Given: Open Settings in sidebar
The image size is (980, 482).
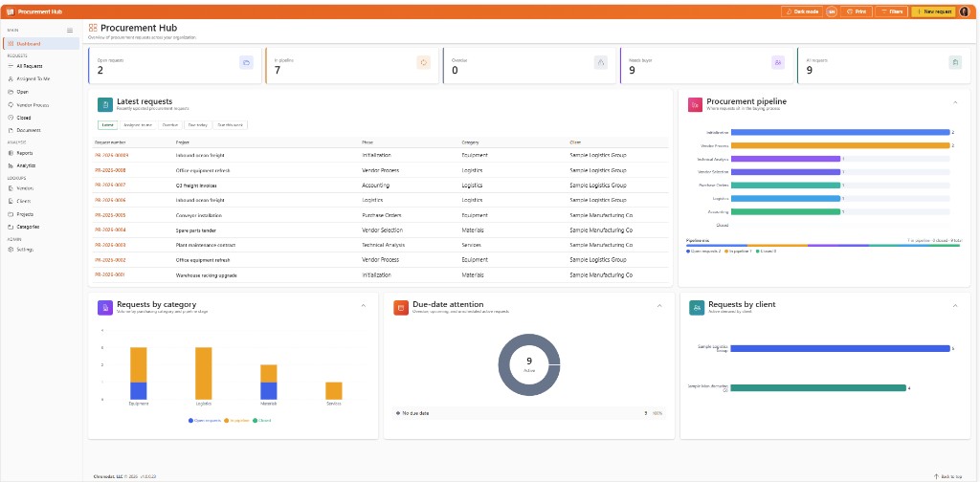Looking at the screenshot, I should 41,249.
